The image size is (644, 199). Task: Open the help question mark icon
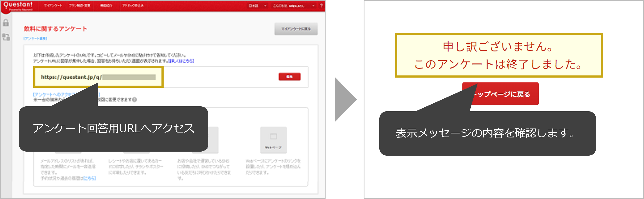coord(321,5)
